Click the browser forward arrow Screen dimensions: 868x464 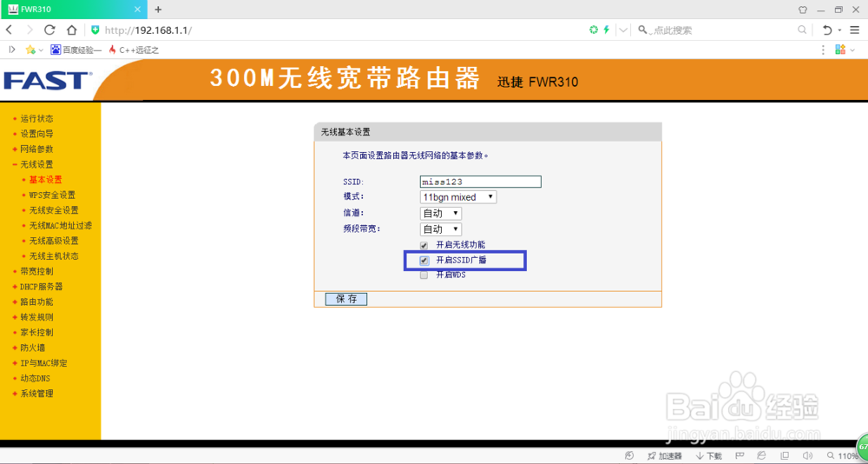pyautogui.click(x=30, y=30)
